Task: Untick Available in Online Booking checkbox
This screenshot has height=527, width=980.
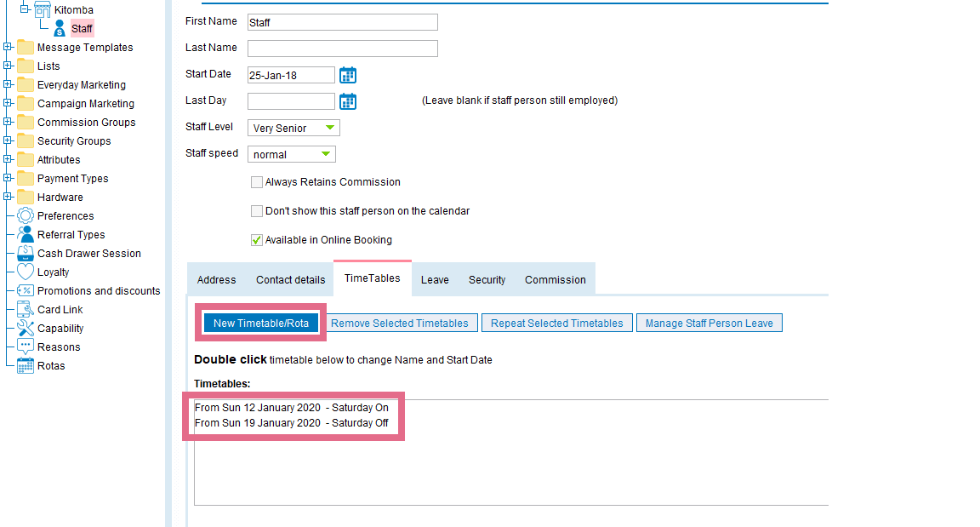Action: click(256, 240)
